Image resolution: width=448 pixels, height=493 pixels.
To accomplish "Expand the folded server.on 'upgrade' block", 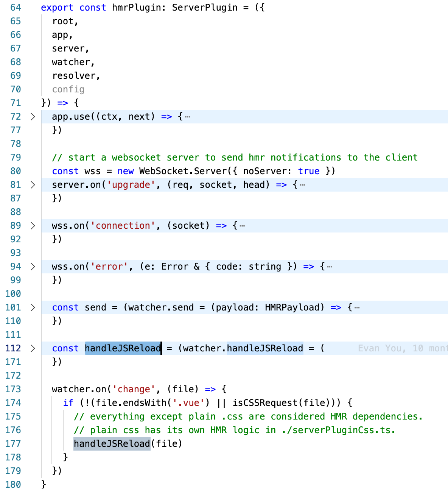I will coord(33,185).
